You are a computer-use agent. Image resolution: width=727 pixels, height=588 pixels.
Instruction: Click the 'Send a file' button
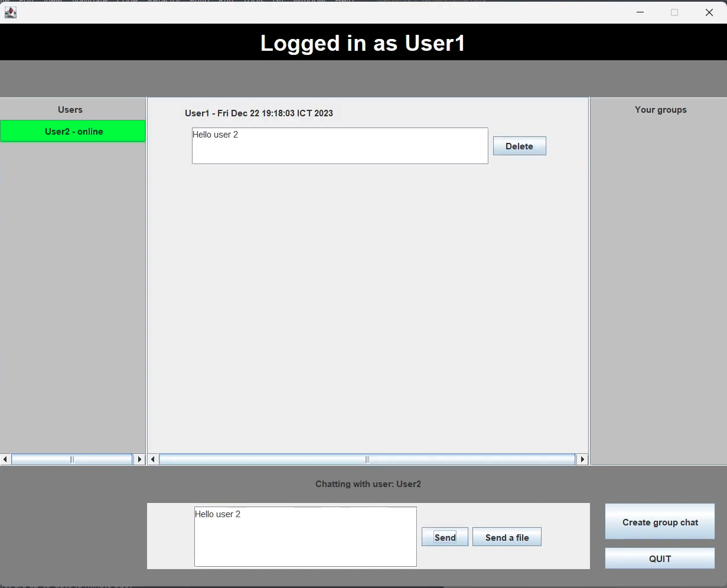[x=507, y=537]
